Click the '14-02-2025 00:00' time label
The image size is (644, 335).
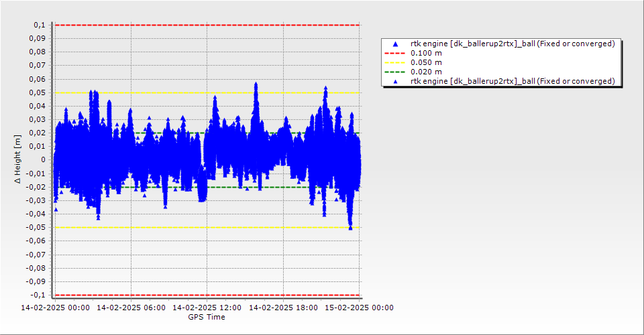tap(55, 308)
